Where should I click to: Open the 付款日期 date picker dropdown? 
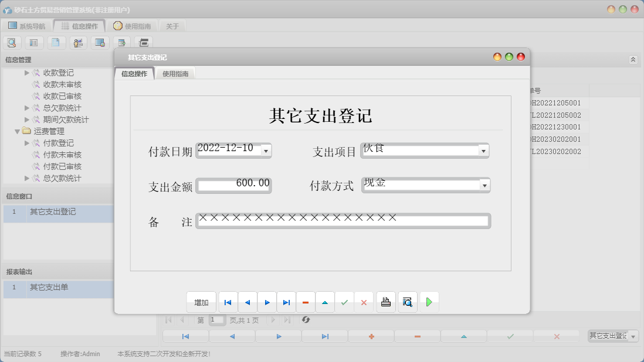[x=266, y=150]
